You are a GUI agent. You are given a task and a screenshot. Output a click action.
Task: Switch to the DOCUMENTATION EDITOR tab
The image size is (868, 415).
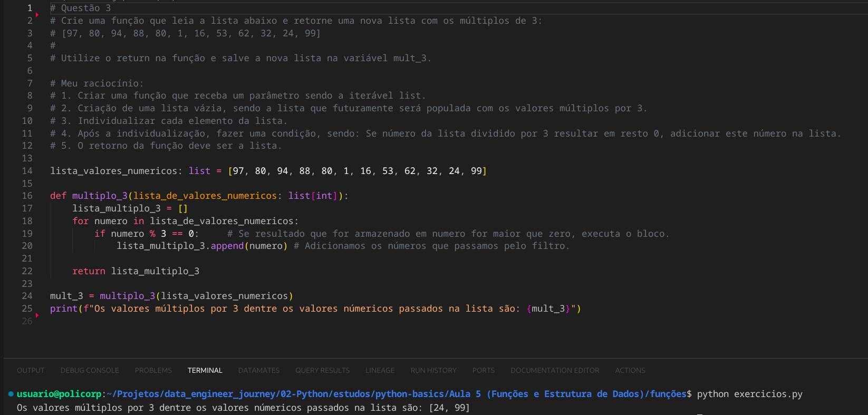[555, 370]
